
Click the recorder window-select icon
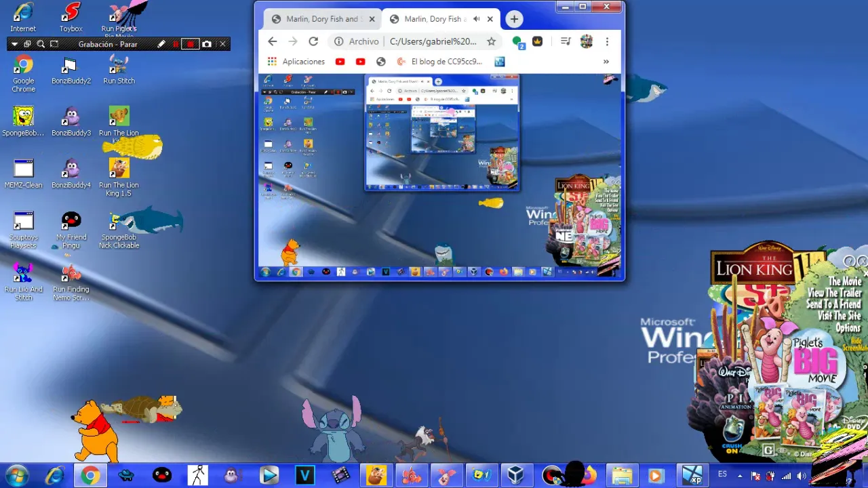27,44
